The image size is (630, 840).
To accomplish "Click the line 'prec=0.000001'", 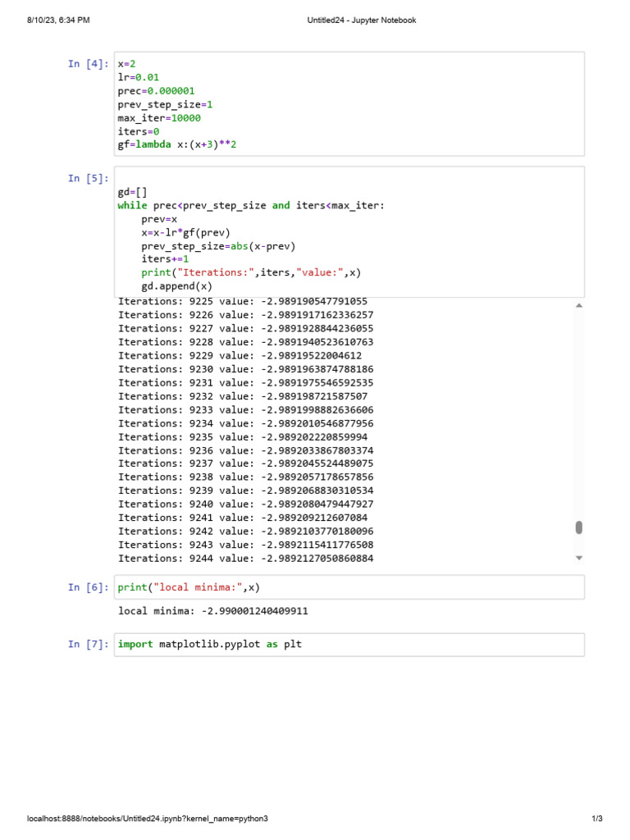I will pos(156,91).
